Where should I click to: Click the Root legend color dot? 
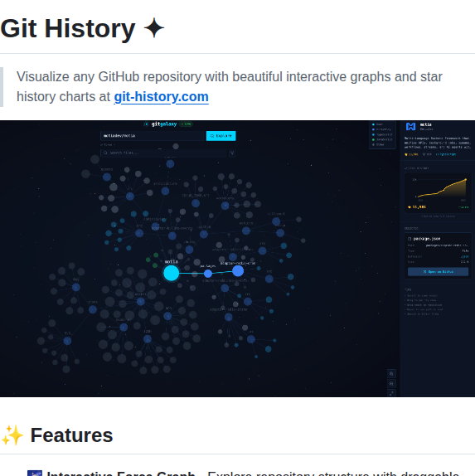click(373, 124)
